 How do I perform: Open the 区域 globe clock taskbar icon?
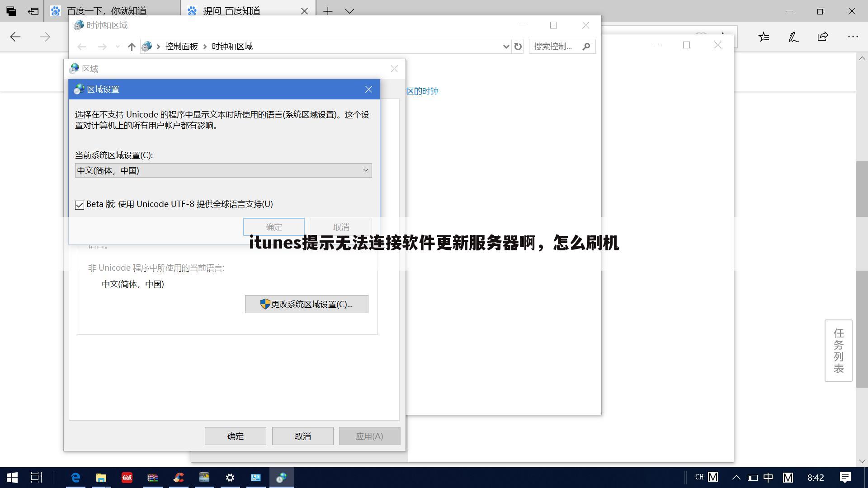point(282,477)
